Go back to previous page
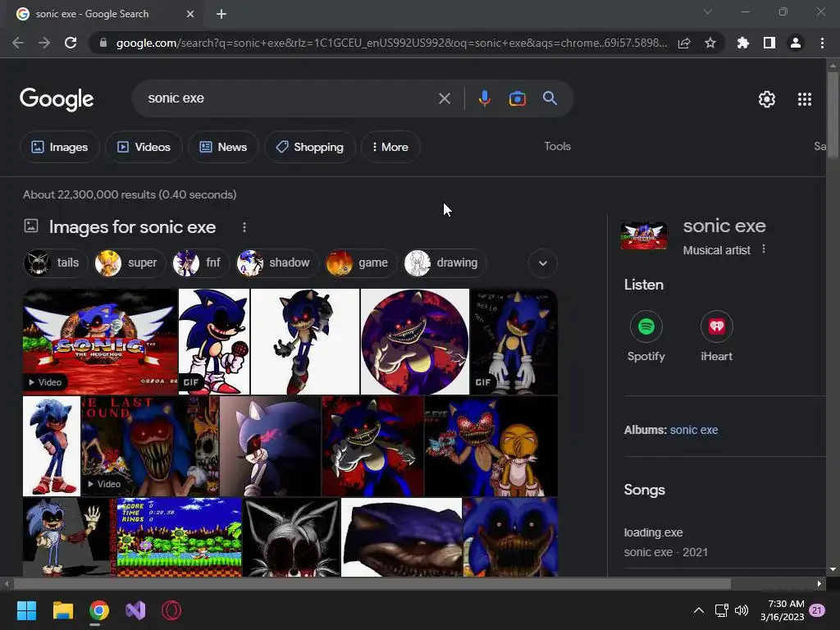 18,43
